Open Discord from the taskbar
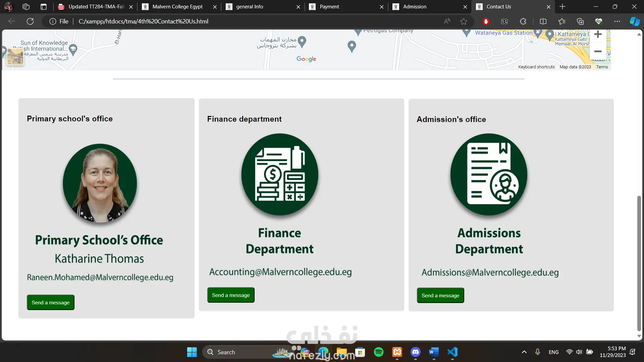Screen dimensions: 644x362 coord(416,352)
